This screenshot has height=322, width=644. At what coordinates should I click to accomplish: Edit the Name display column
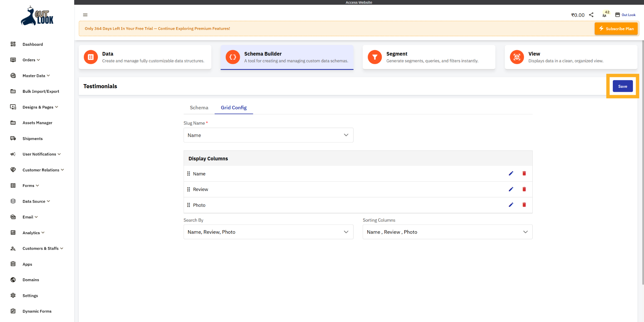click(511, 174)
